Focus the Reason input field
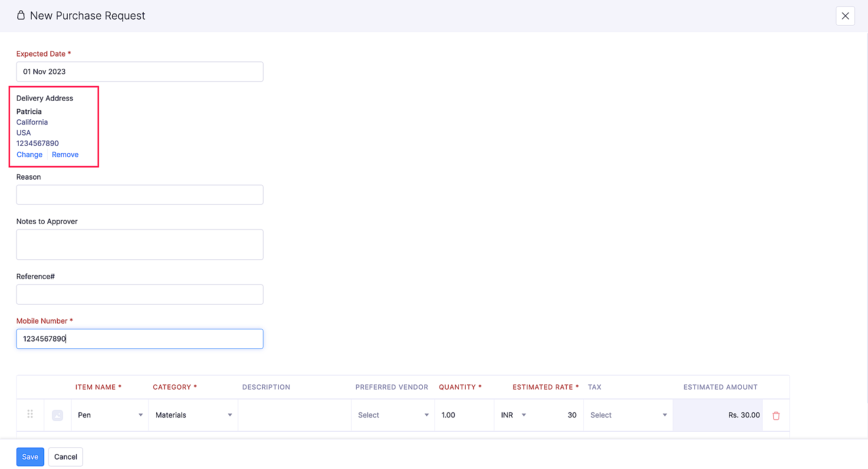The image size is (868, 469). 140,195
